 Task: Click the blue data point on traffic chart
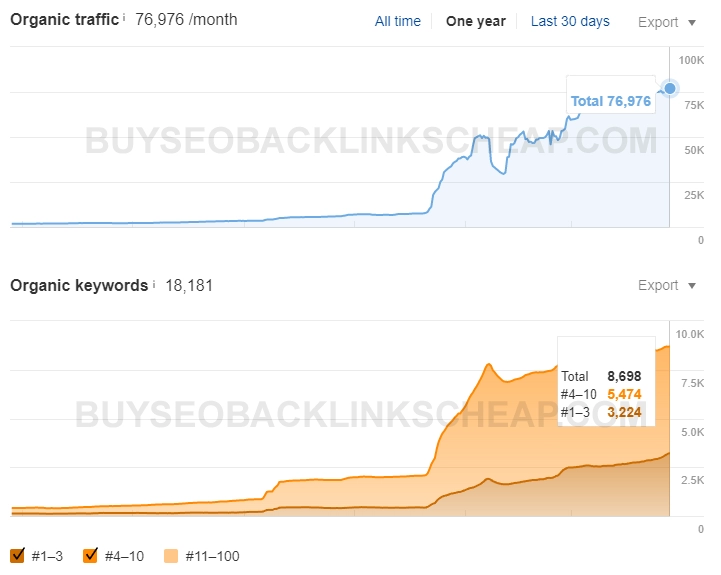[670, 88]
